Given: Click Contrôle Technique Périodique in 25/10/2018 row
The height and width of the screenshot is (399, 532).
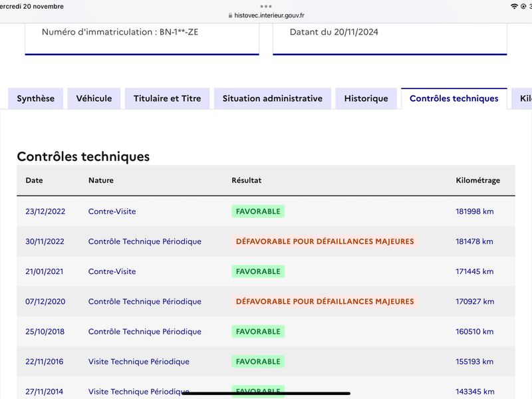Looking at the screenshot, I should pos(145,331).
